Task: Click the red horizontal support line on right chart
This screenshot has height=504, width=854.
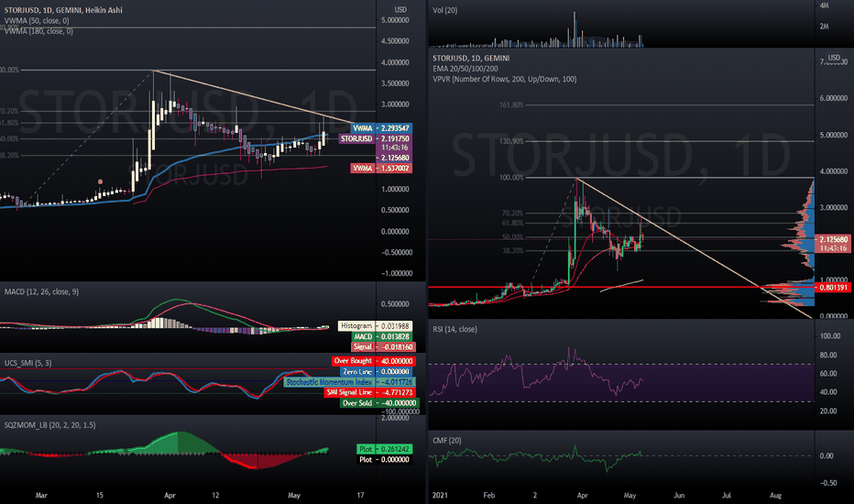Action: pos(621,287)
